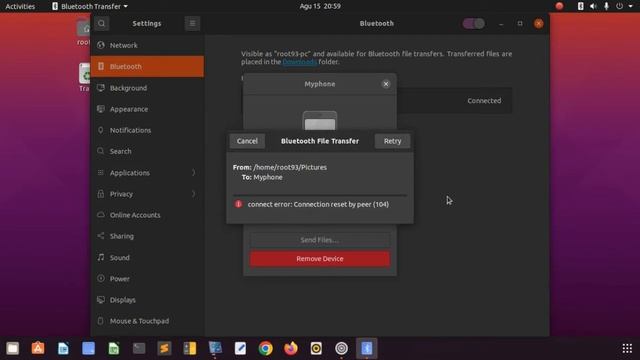Click the Network globe icon
Viewport: 640px width, 360px height.
coord(101,45)
